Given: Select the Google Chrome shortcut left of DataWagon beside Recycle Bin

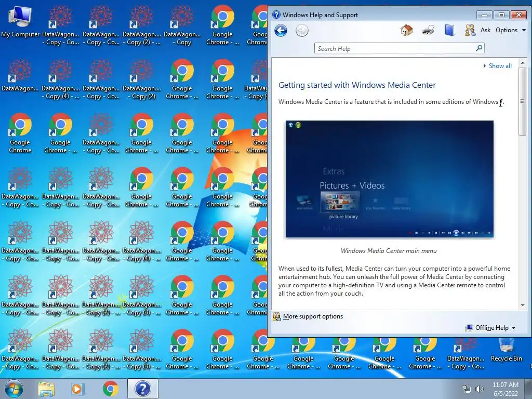Looking at the screenshot, I should pyautogui.click(x=425, y=354).
